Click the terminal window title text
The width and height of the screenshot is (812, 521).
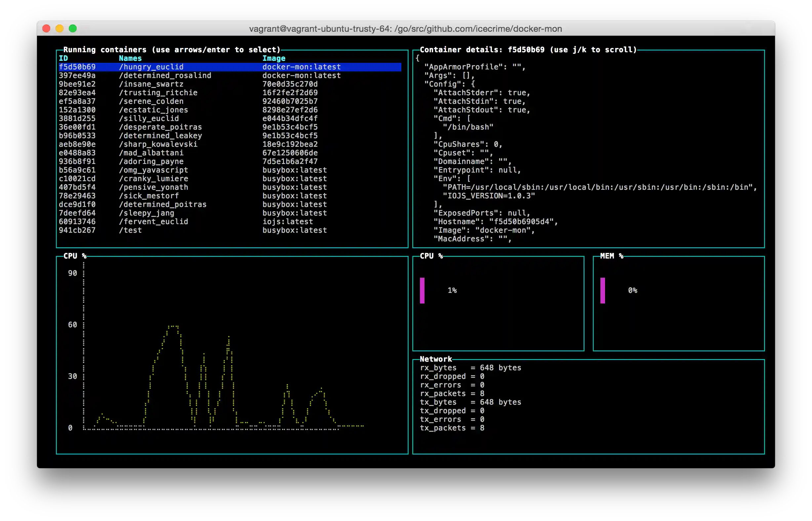coord(405,29)
